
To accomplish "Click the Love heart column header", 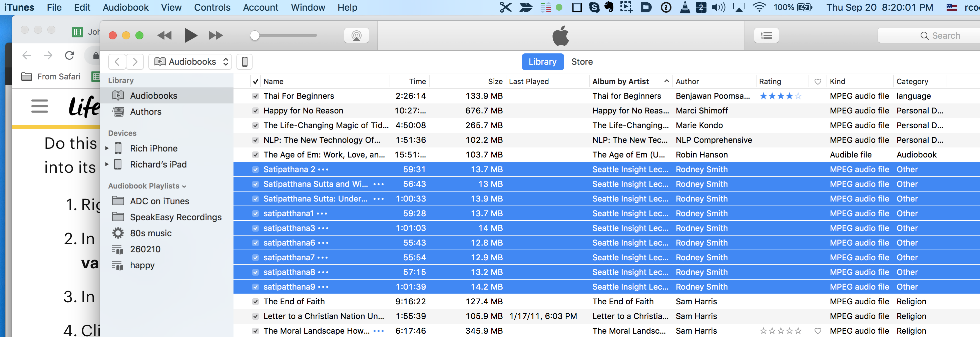I will [x=818, y=81].
